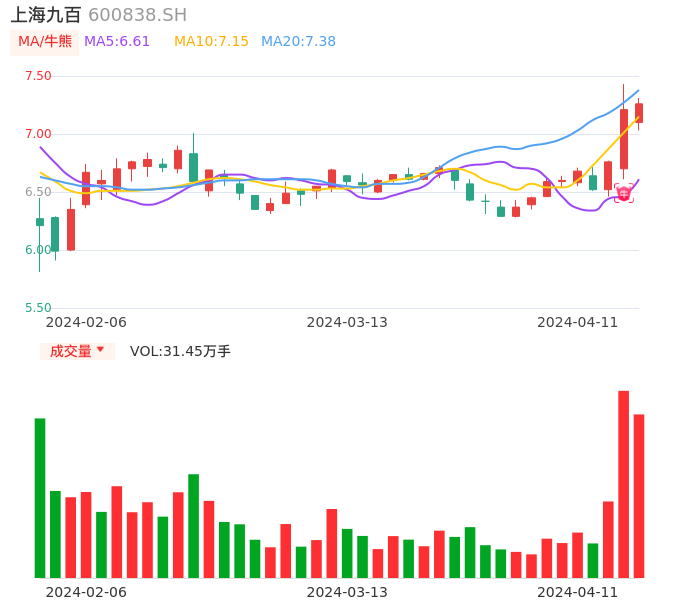This screenshot has height=606, width=686.
Task: Select the MA10:7.15 legend label
Action: click(x=211, y=42)
